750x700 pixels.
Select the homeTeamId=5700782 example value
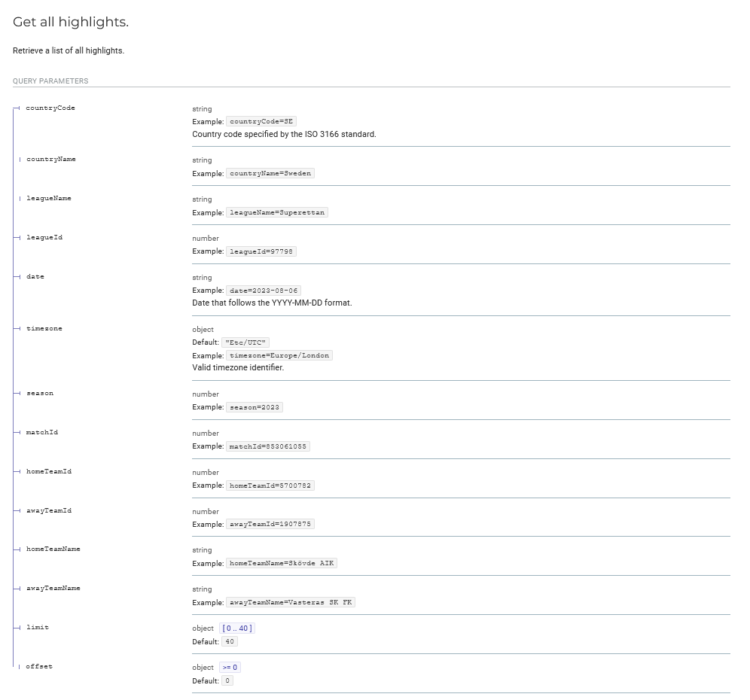tap(270, 485)
